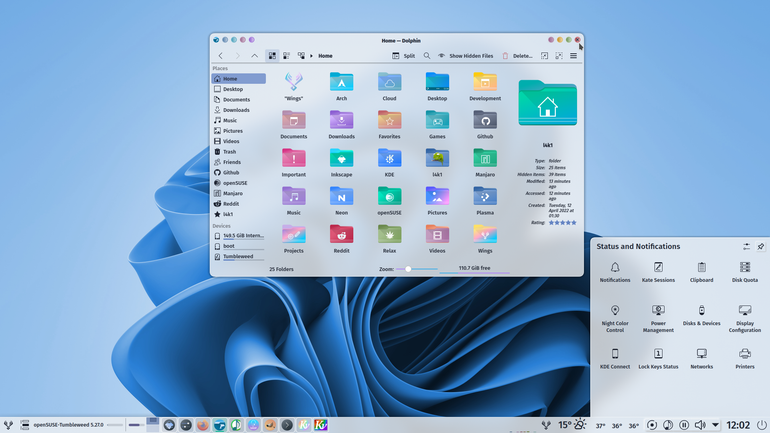Select the "Wings" file icon

[x=294, y=81]
